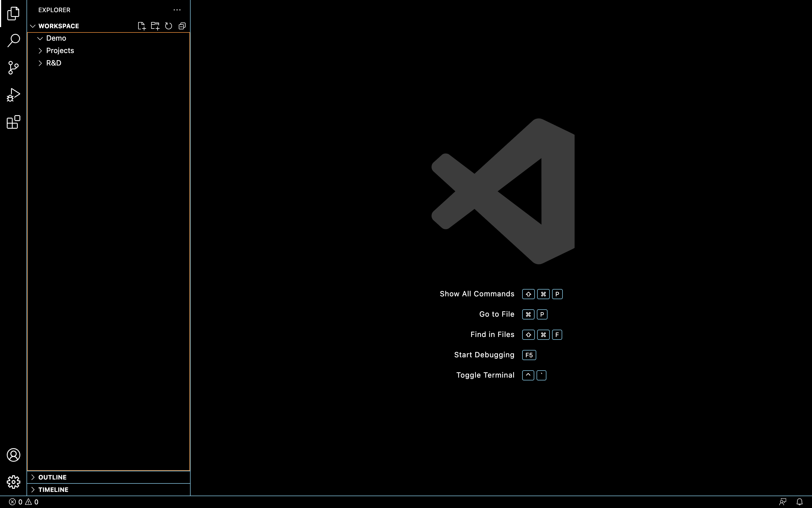
Task: Create a new folder in workspace
Action: 155,26
